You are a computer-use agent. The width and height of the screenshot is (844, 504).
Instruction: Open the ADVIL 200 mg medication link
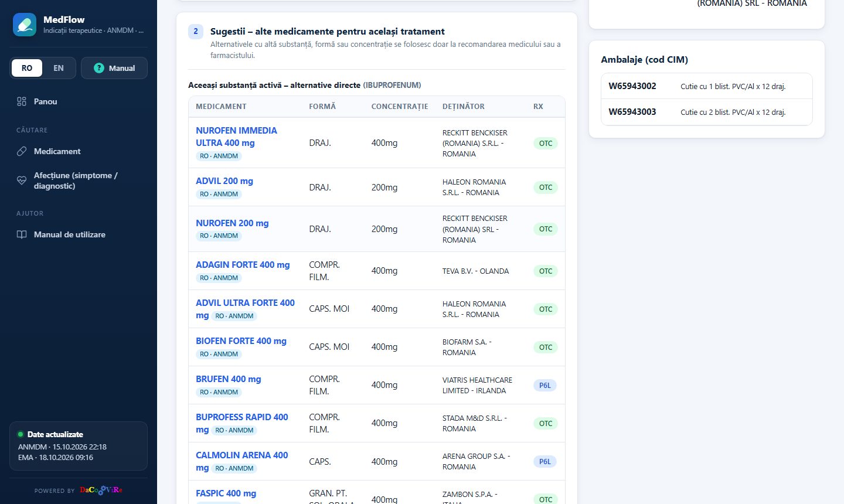(x=224, y=181)
